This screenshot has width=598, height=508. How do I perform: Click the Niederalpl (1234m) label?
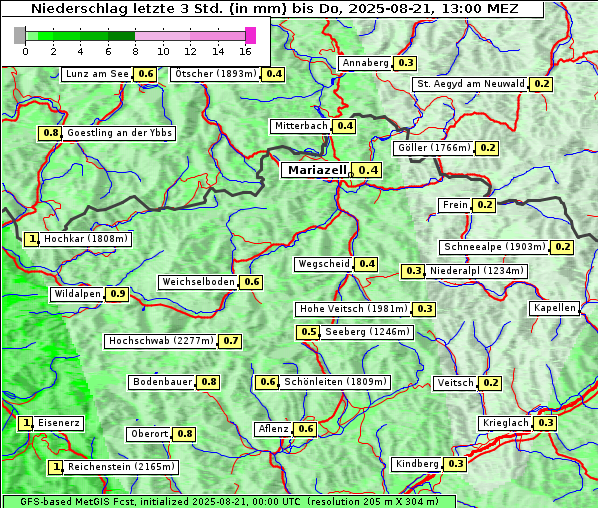coord(476,271)
